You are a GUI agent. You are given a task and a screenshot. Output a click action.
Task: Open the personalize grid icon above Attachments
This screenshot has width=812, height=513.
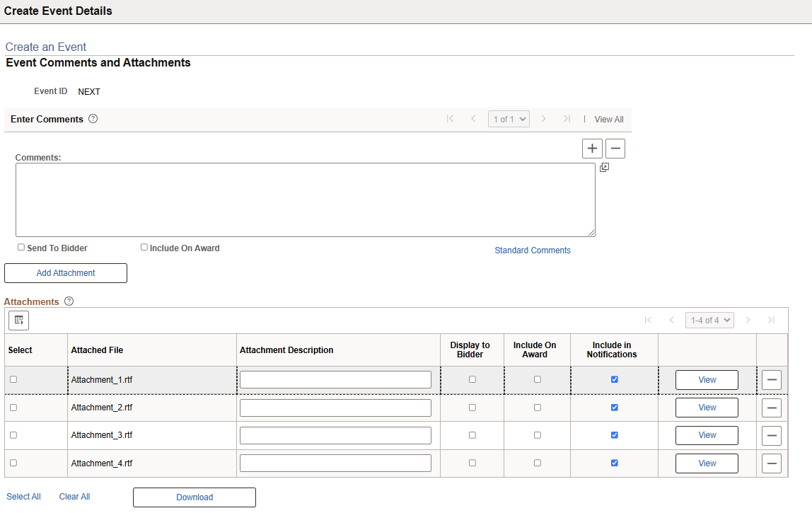[x=18, y=320]
